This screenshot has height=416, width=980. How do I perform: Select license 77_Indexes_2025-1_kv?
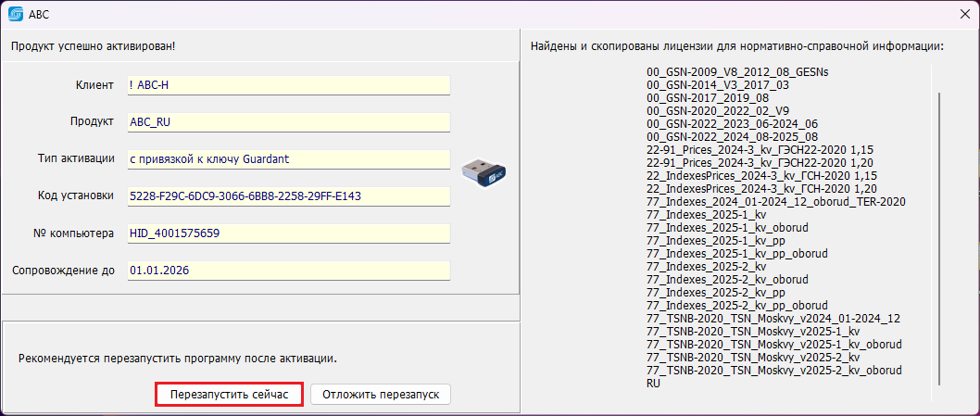(706, 215)
